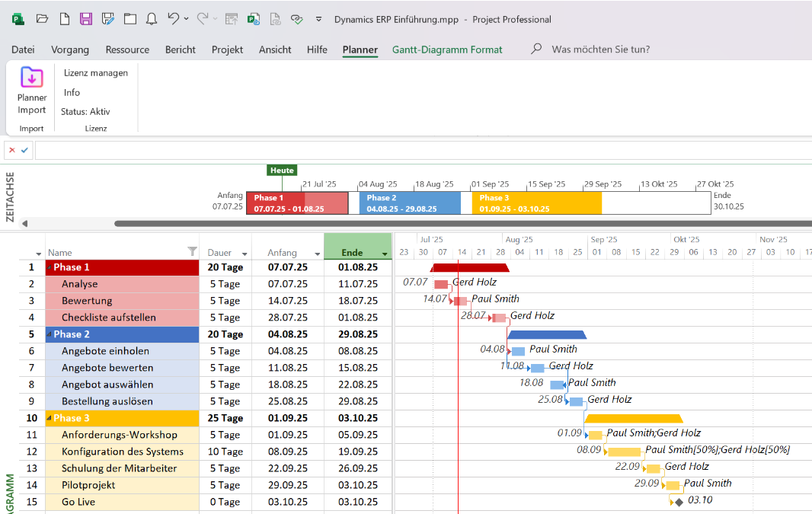Collapse the Phase 1 summary task
Image resolution: width=812 pixels, height=514 pixels.
point(50,268)
